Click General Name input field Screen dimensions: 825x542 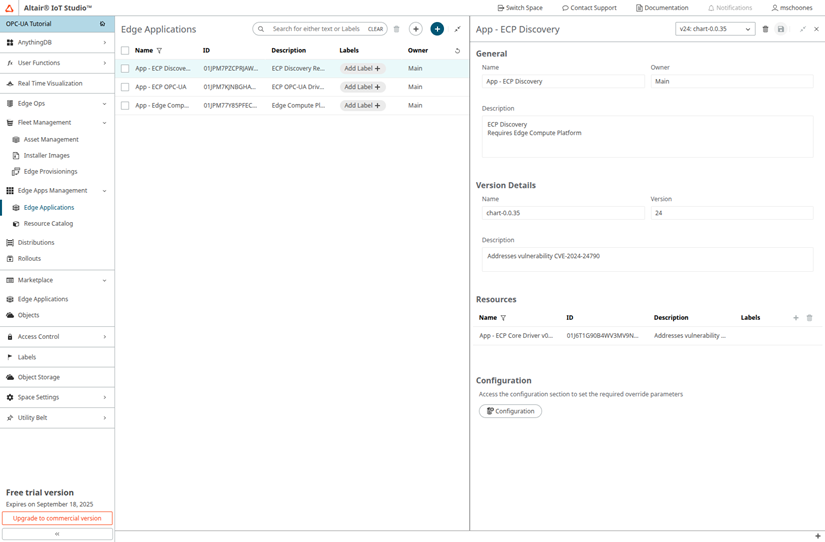coord(563,81)
